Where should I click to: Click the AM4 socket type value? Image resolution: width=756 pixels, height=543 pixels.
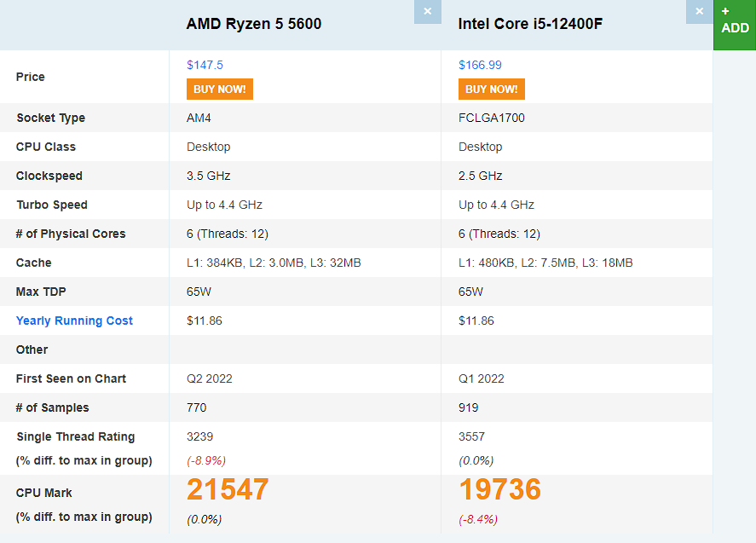(x=199, y=118)
